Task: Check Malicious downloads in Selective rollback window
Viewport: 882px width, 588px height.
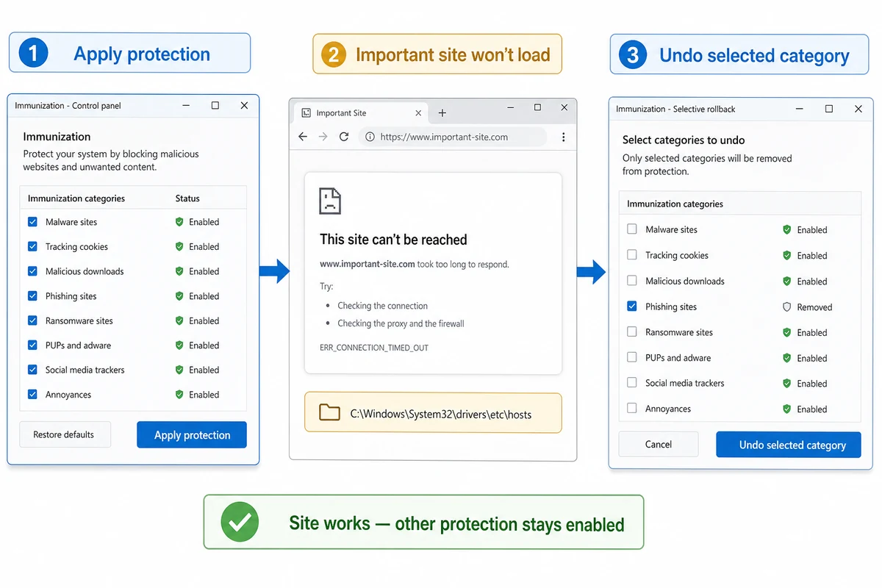Action: click(632, 281)
